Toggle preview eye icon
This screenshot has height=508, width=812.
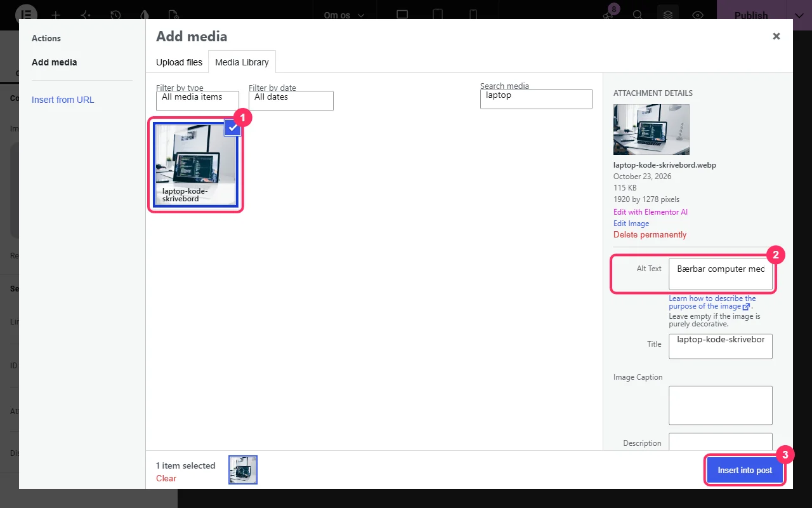[x=698, y=15]
